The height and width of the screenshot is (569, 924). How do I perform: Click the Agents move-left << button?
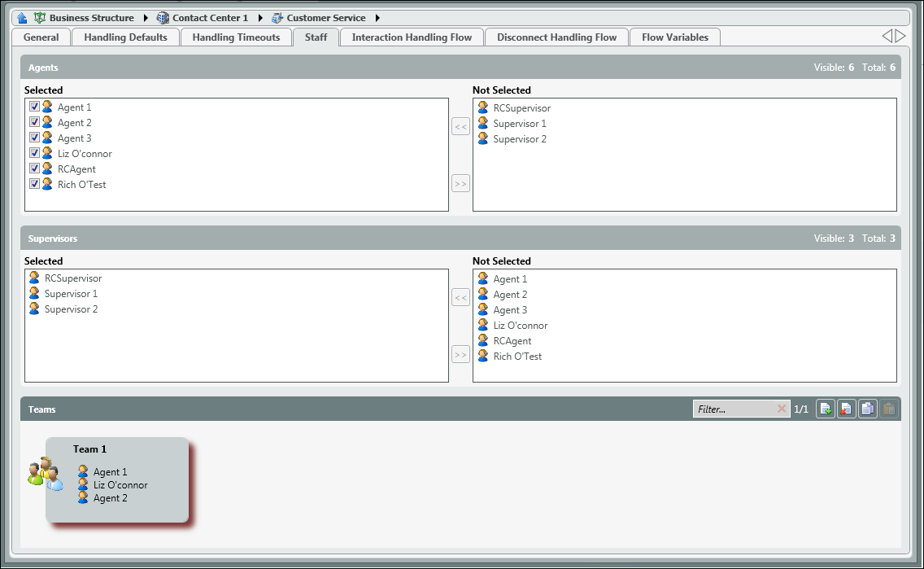pos(460,126)
